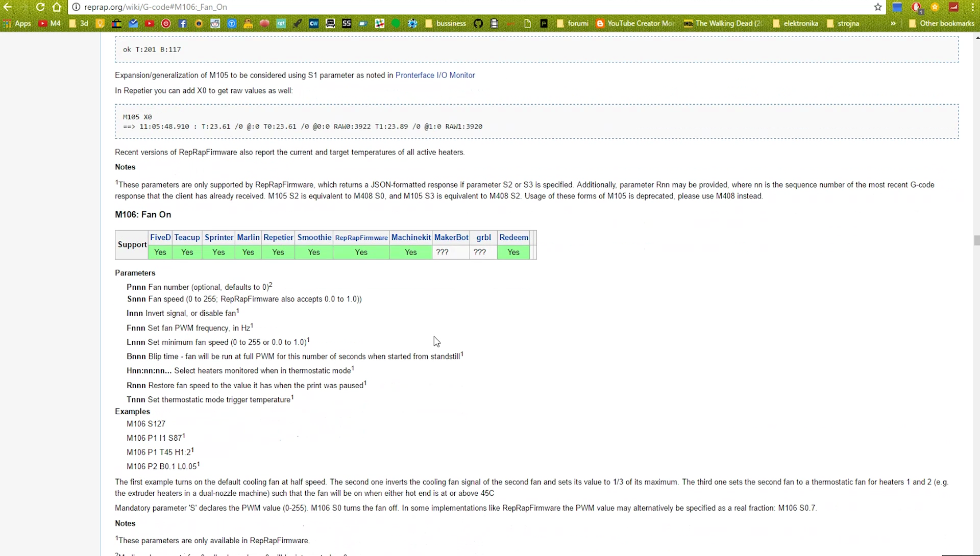Click the vertical page scrollbar thumb

coord(976,240)
